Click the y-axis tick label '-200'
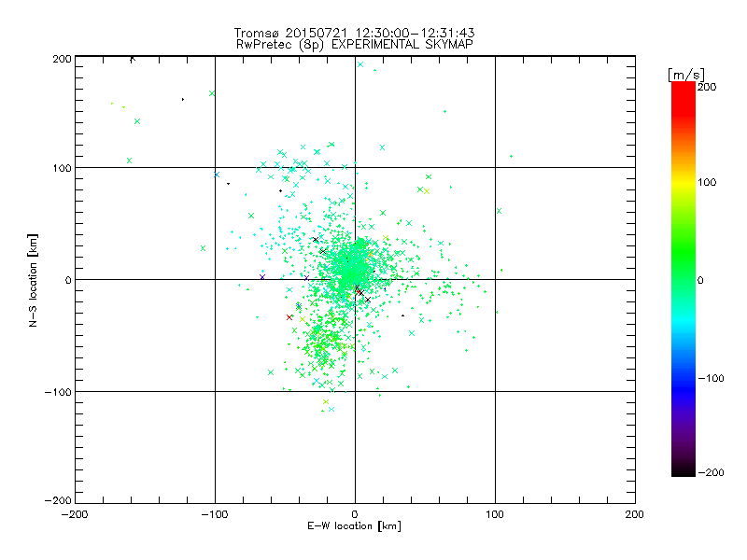 (x=58, y=501)
